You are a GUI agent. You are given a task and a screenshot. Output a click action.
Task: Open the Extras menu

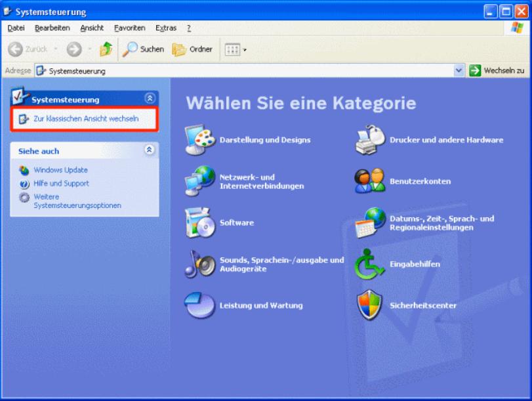(x=166, y=28)
